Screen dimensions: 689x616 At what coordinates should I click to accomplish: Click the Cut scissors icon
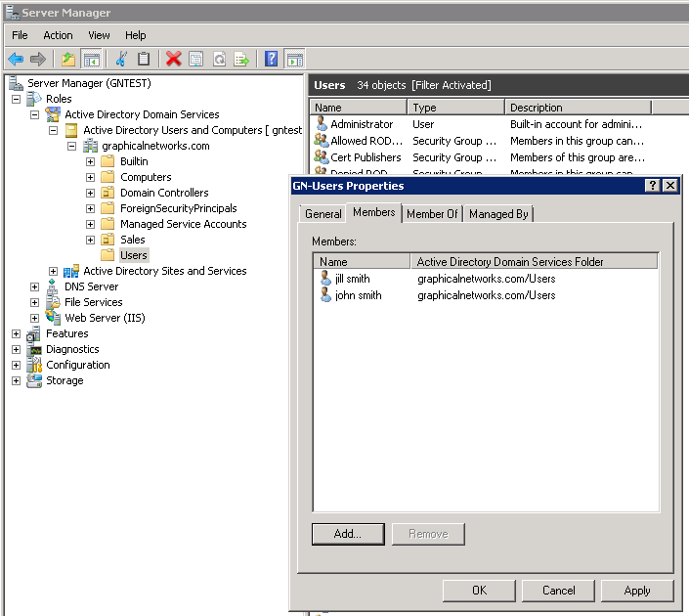121,59
